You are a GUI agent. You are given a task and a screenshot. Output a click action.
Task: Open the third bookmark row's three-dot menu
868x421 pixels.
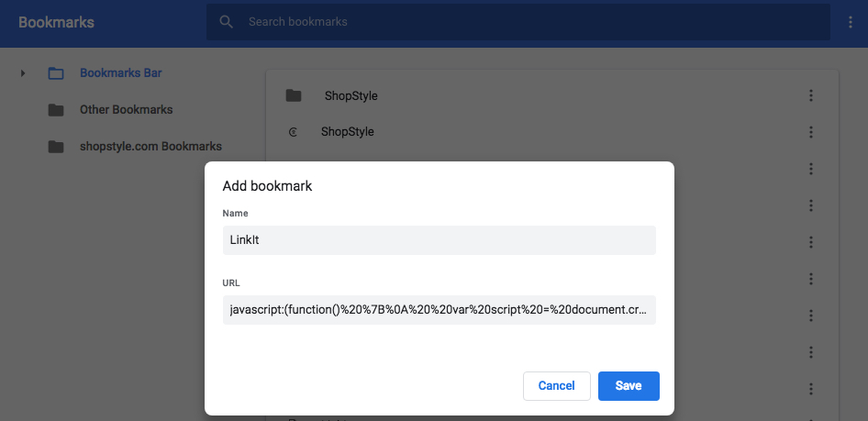[x=811, y=169]
